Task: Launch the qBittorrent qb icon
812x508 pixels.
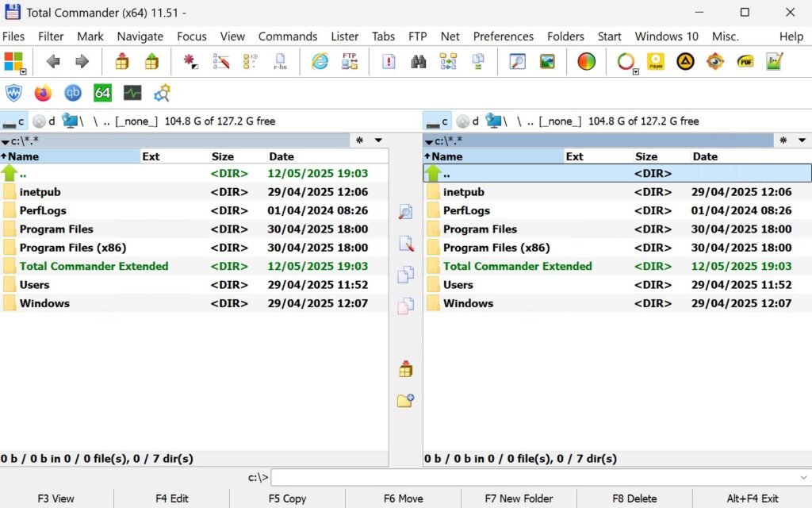Action: (x=73, y=94)
